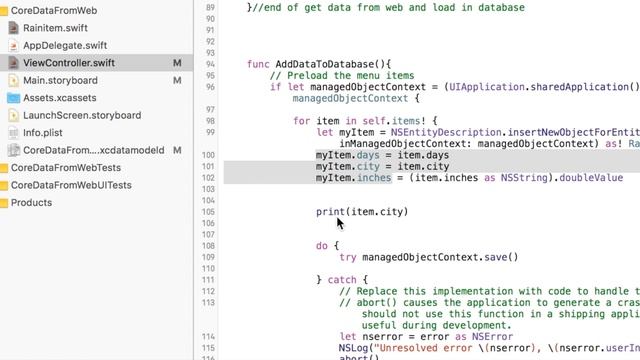Click 'for item in self.items!' loop line
The width and height of the screenshot is (640, 360).
coord(365,121)
